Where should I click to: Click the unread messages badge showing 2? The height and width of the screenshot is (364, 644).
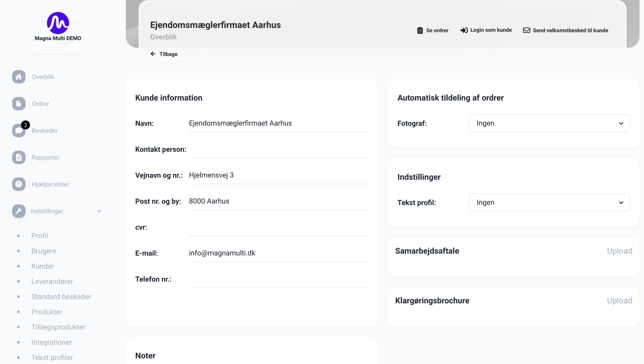click(x=25, y=125)
